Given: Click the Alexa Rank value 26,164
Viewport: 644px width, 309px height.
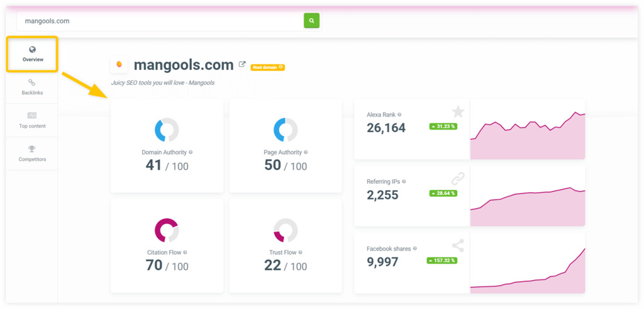Looking at the screenshot, I should tap(386, 128).
